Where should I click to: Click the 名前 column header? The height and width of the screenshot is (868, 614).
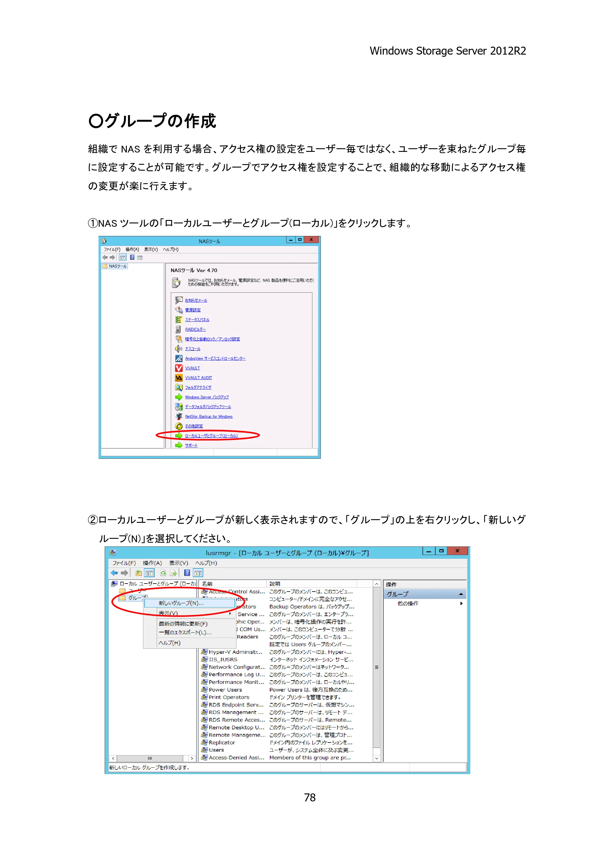tap(233, 584)
